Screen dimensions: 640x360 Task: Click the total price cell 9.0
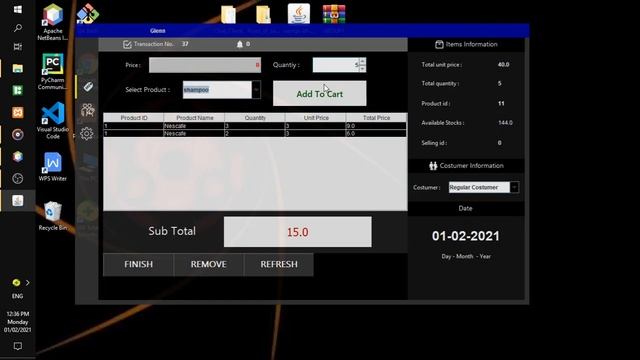pyautogui.click(x=376, y=126)
